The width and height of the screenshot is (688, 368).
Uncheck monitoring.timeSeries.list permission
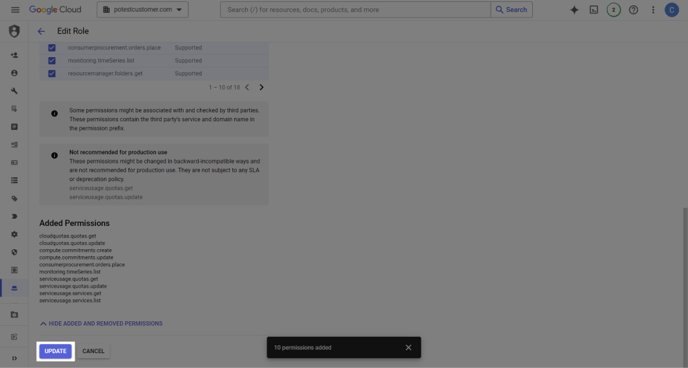pos(52,61)
